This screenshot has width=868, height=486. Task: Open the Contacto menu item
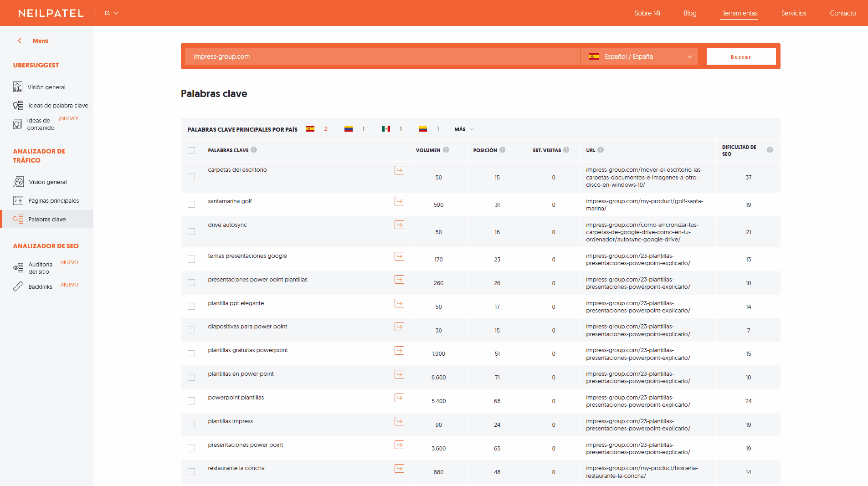coord(842,13)
